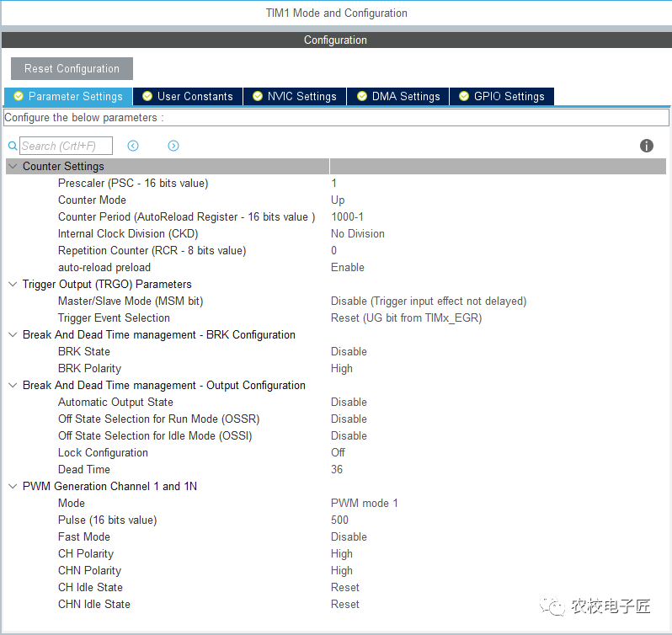The width and height of the screenshot is (672, 635).
Task: Select the CH Polarity label
Action: tap(86, 553)
